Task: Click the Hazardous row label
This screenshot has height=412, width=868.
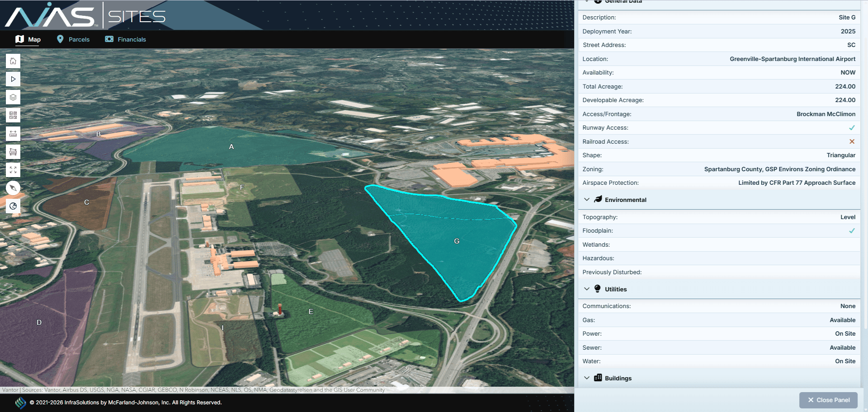Action: tap(599, 258)
